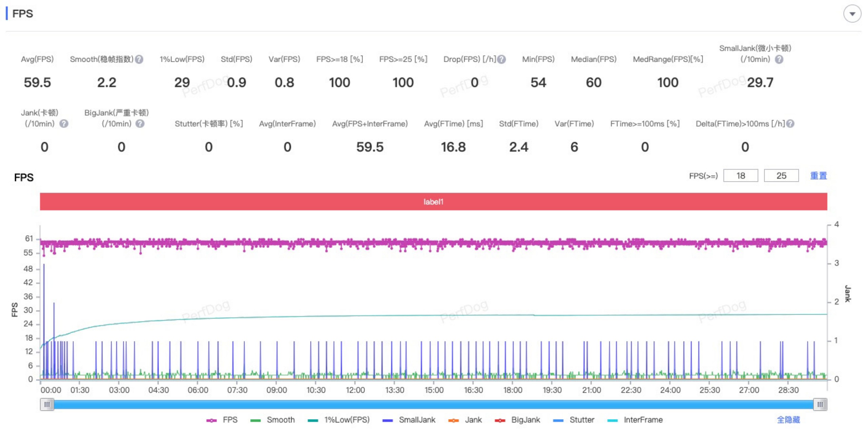Open the Jank(/10min) help icon
This screenshot has width=868, height=429.
pos(64,124)
